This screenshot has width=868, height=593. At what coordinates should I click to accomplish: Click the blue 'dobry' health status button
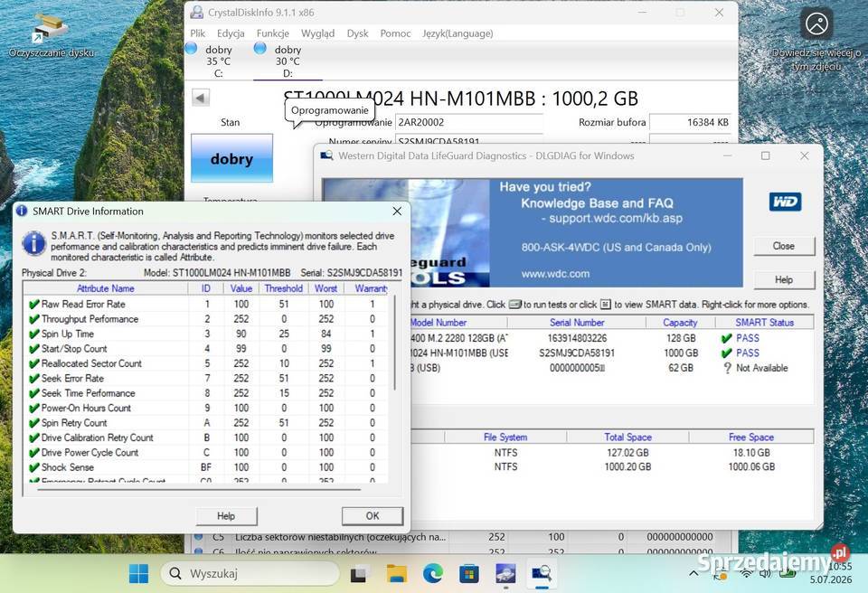pyautogui.click(x=232, y=158)
